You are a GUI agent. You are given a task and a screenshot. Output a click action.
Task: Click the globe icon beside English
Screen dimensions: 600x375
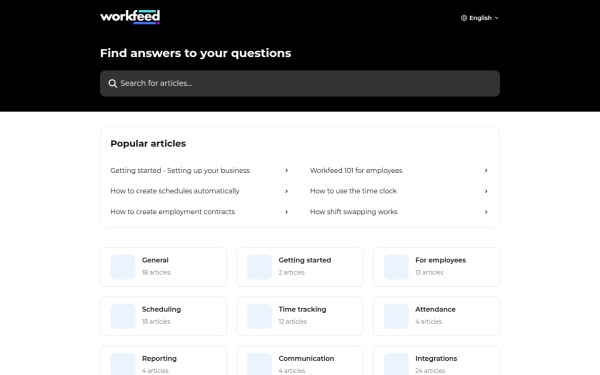[464, 18]
